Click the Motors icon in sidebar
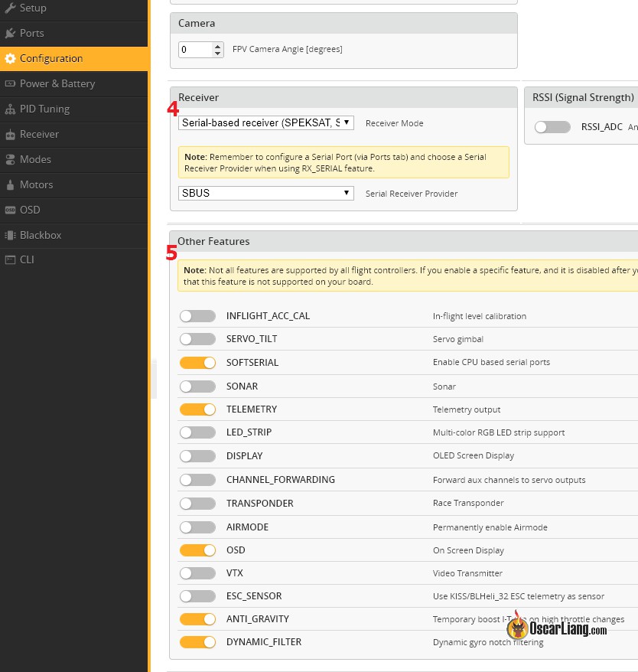 tap(10, 184)
